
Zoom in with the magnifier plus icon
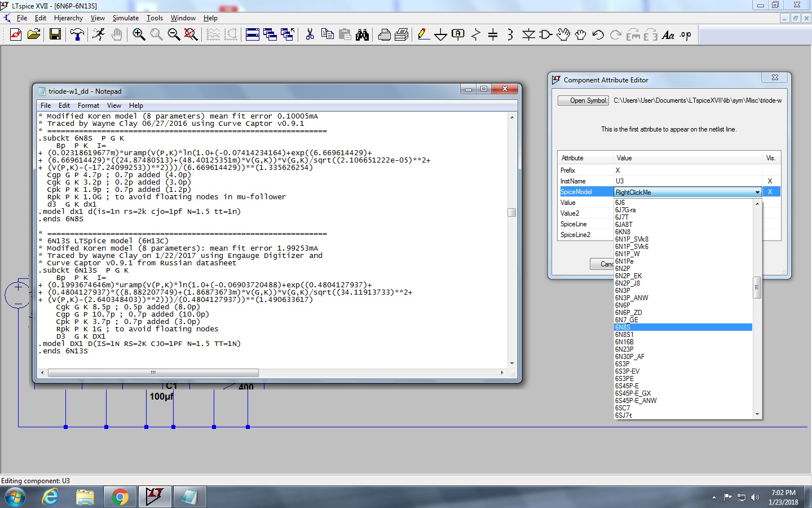pyautogui.click(x=139, y=35)
